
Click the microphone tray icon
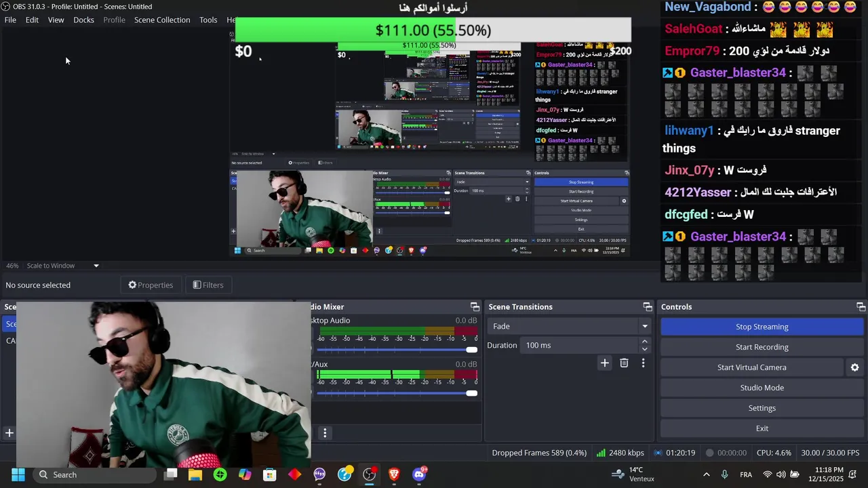point(725,474)
